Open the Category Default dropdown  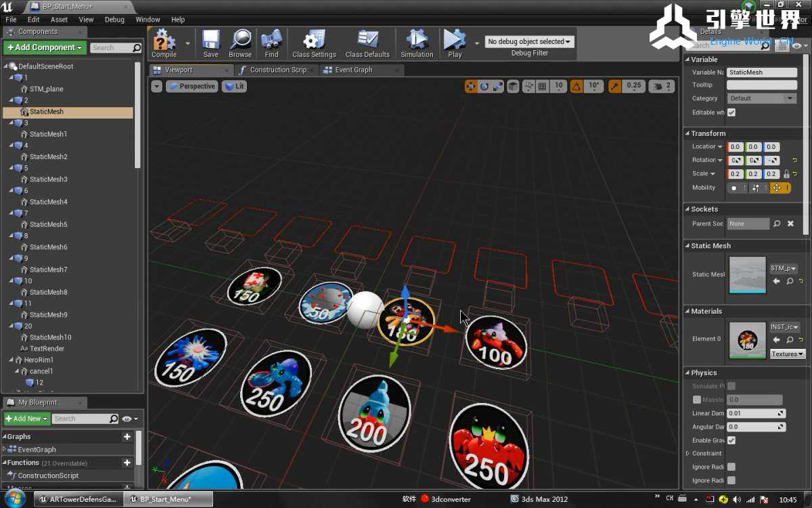[x=761, y=98]
